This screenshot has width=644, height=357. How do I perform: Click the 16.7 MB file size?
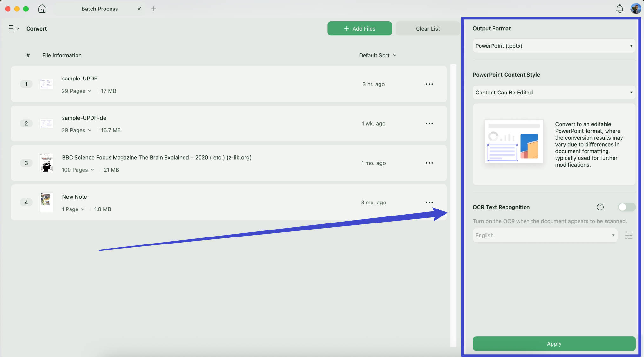coord(111,130)
